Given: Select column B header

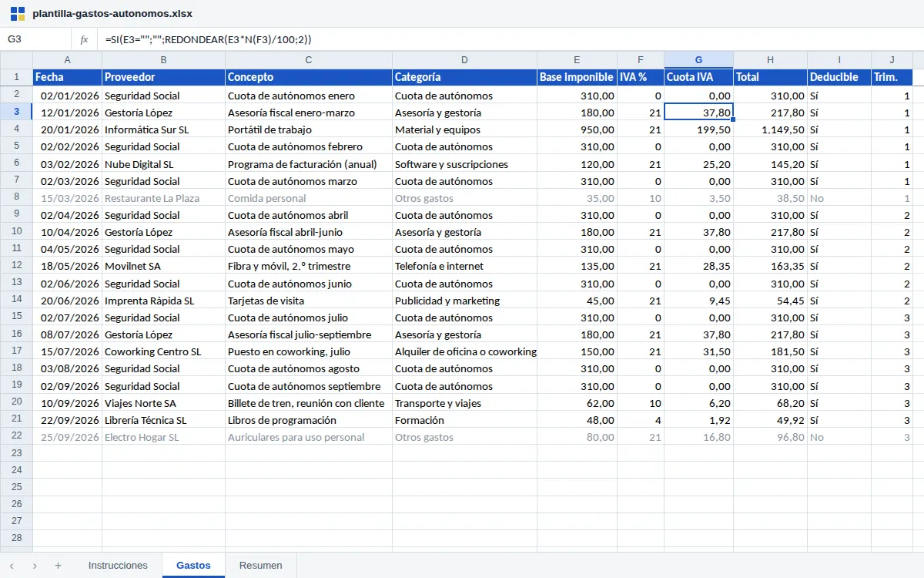Looking at the screenshot, I should pyautogui.click(x=164, y=60).
